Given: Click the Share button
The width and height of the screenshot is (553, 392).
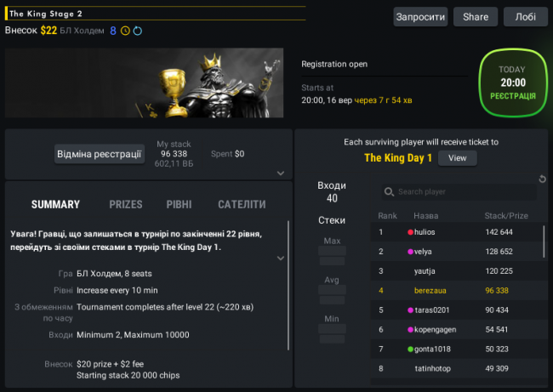Looking at the screenshot, I should coord(476,17).
